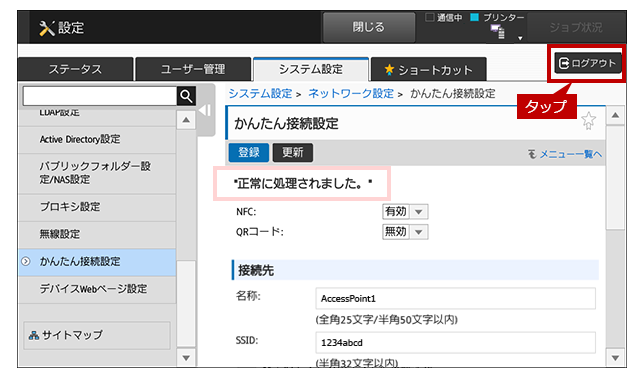Viewport: 640px width, 376px height.
Task: Click the 更新 button
Action: (x=293, y=152)
